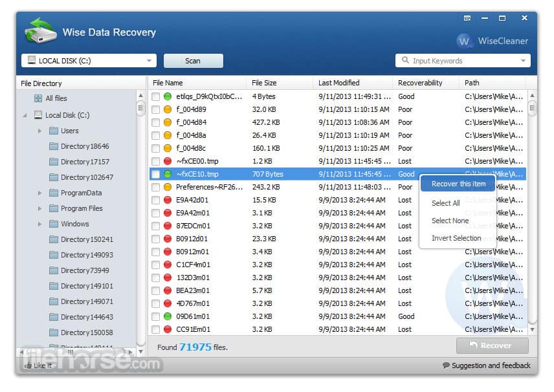The height and width of the screenshot is (392, 554).
Task: Click the All files grid icon
Action: tap(38, 98)
